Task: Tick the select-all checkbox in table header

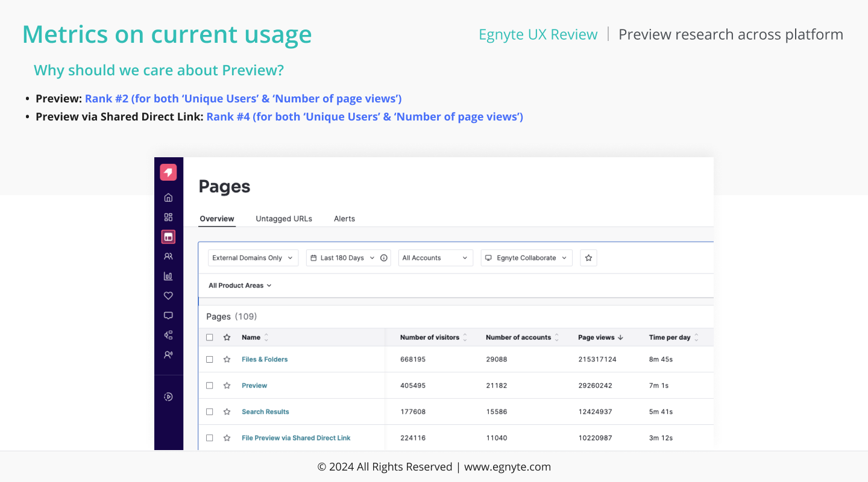Action: click(x=210, y=337)
